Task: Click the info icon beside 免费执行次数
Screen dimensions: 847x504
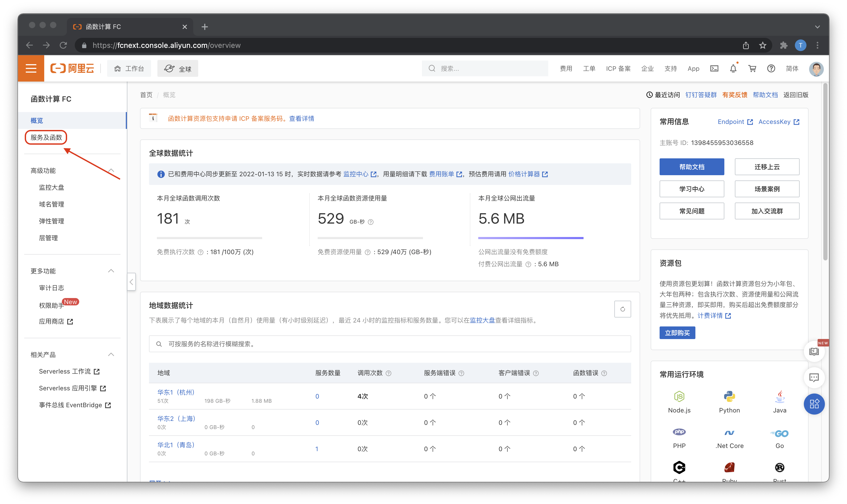Action: click(201, 252)
